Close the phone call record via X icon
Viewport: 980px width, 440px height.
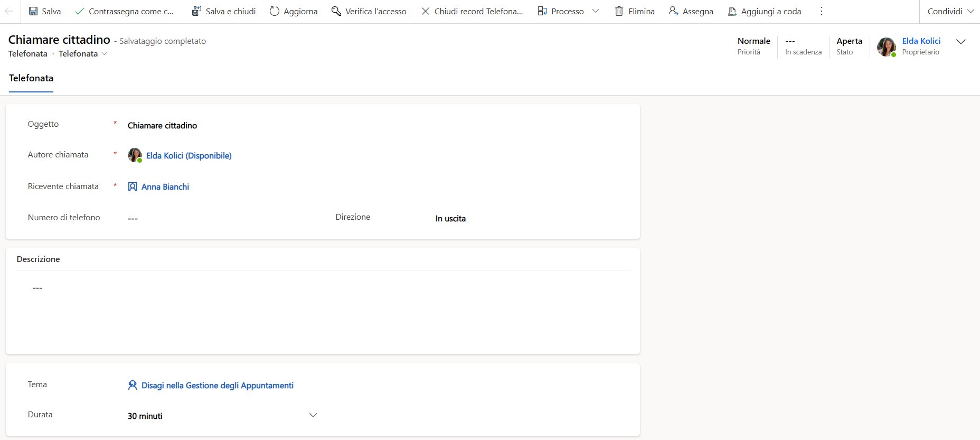426,11
